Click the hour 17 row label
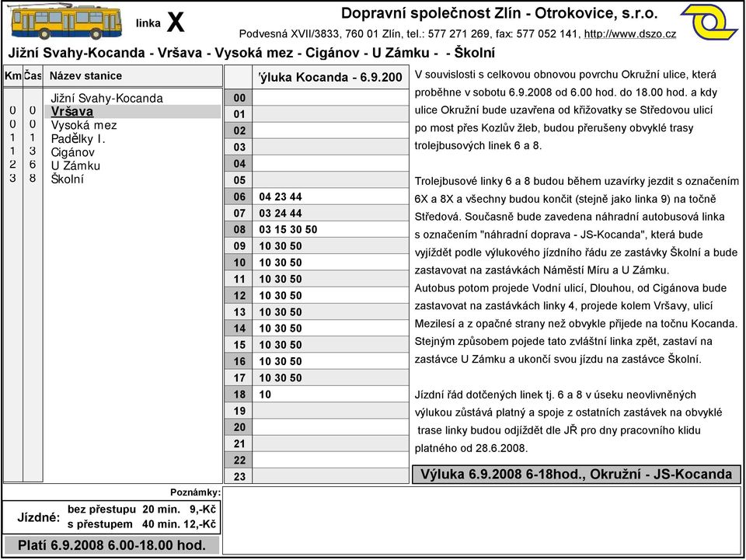746x560 pixels. click(x=239, y=378)
